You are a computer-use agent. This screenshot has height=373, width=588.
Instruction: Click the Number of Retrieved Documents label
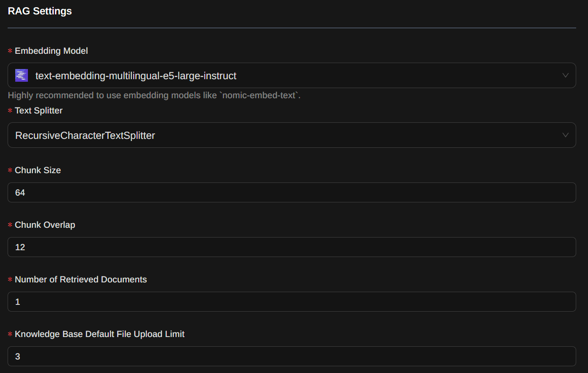[x=81, y=279]
